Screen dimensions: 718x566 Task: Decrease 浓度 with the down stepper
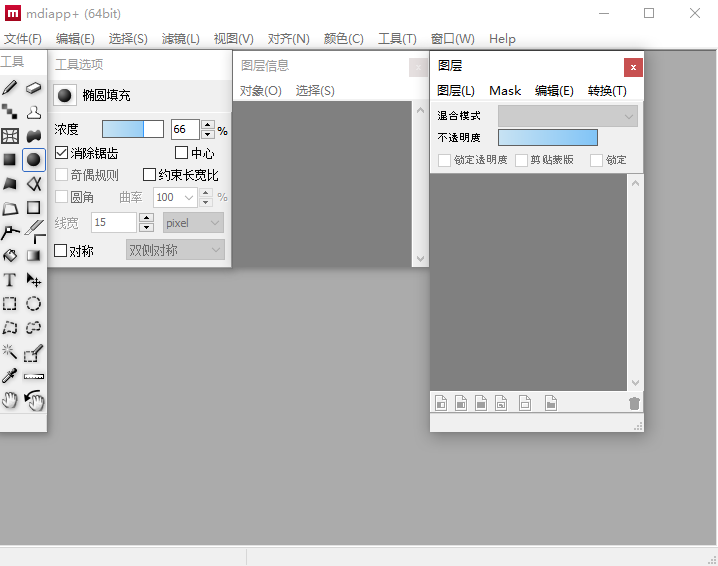(208, 134)
